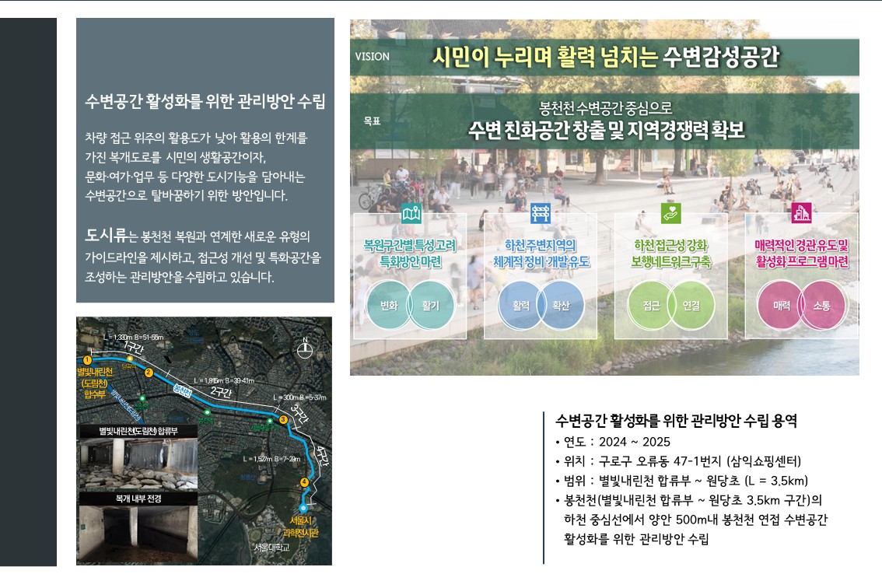Click the green heart-in-hand icon

[x=670, y=215]
